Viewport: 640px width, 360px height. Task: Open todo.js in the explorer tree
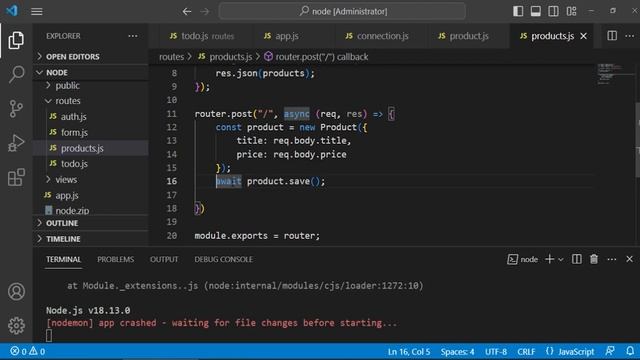(x=91, y=164)
